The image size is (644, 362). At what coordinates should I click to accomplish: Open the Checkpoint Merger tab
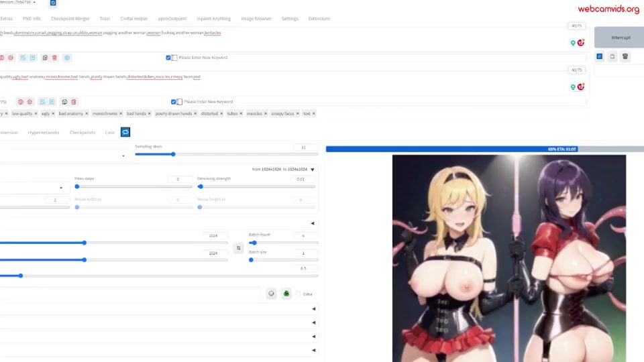click(x=70, y=19)
